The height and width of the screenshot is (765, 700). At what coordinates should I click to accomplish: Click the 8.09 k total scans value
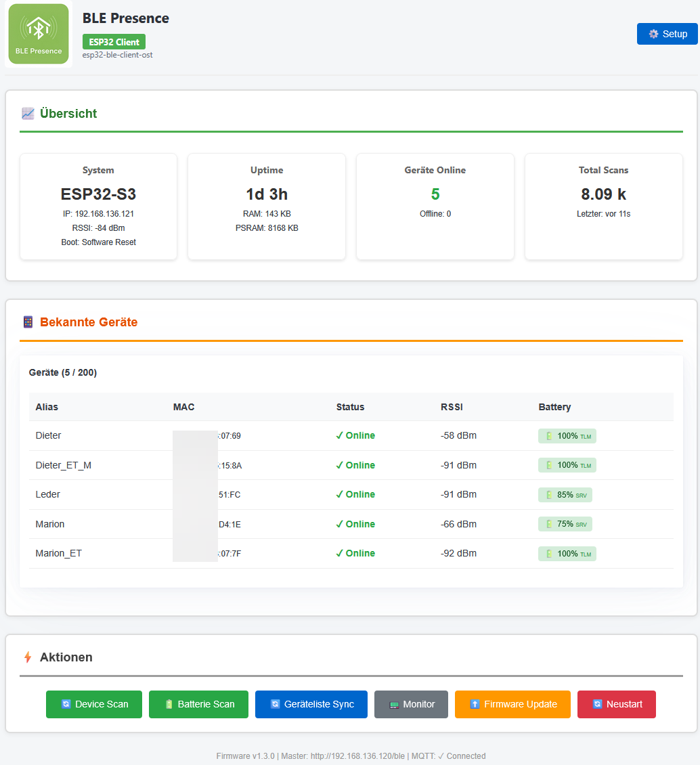[x=603, y=194]
